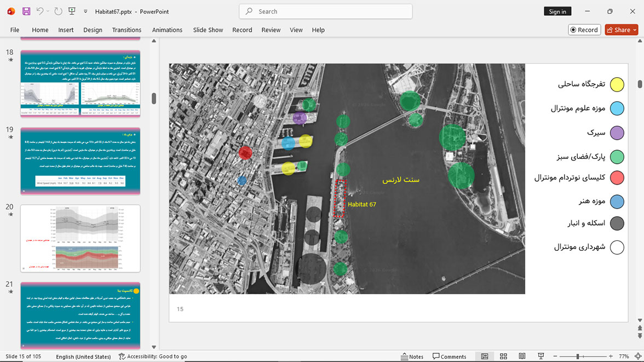The image size is (644, 362).
Task: Select the light blue legend circle
Action: click(x=617, y=108)
